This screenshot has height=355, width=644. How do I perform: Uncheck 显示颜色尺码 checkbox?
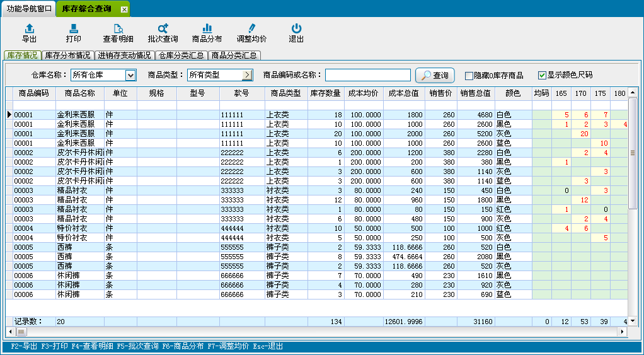[x=542, y=75]
